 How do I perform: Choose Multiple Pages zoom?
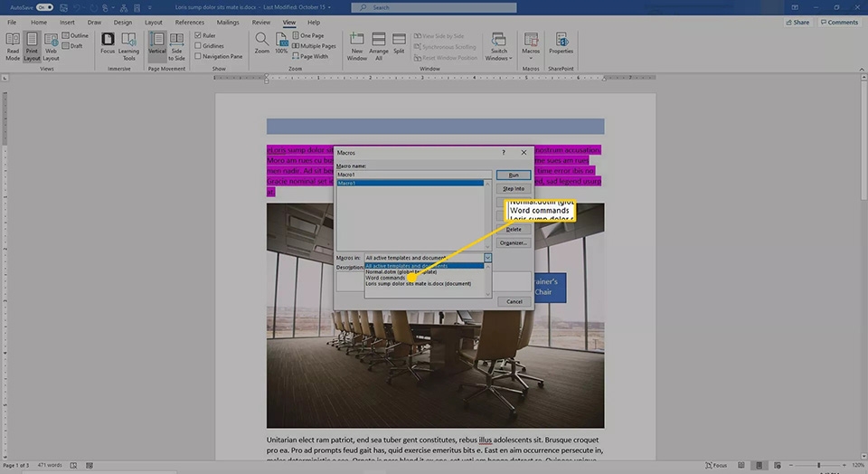pos(314,46)
